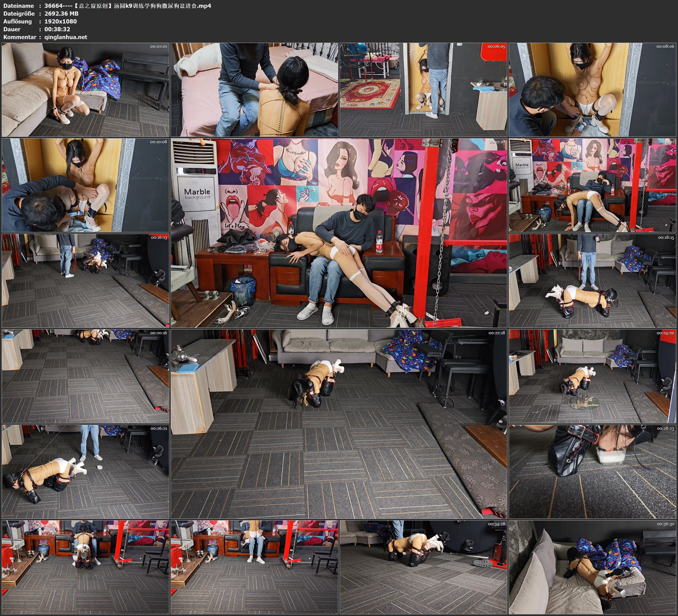Select the 1920x1080 resolution value
Screen dimensions: 678x616
tap(61, 21)
